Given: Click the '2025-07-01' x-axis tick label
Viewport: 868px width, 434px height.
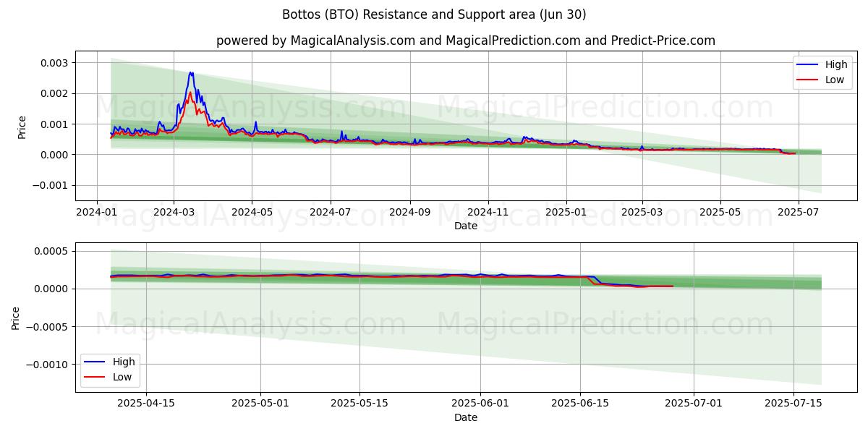Looking at the screenshot, I should point(694,404).
